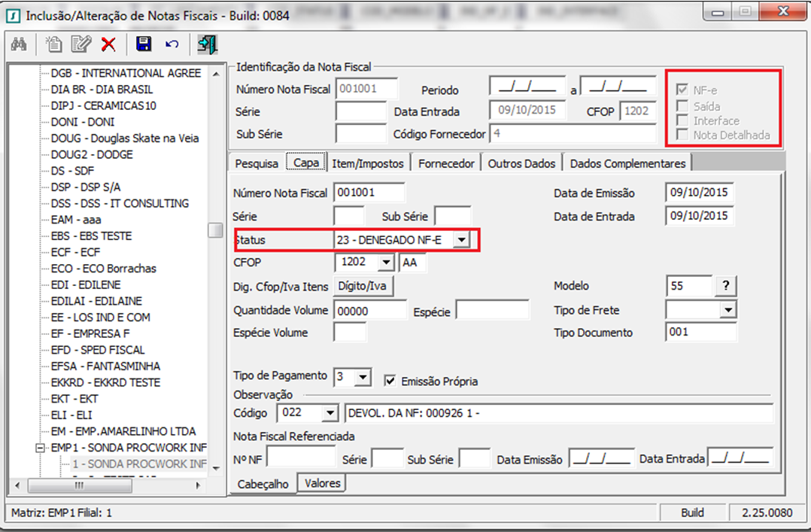
Task: Select EM - EMP.AMARELINHO LTDA tree item
Action: pyautogui.click(x=123, y=432)
